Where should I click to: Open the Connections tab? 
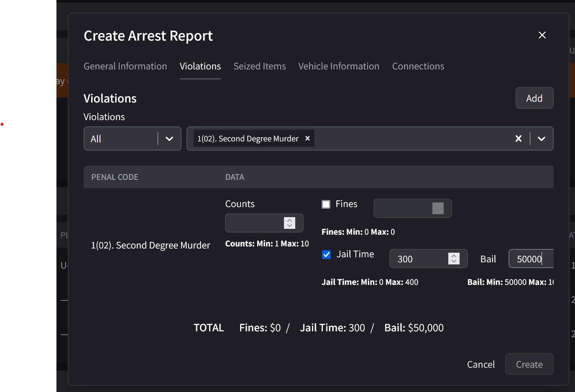click(x=418, y=66)
